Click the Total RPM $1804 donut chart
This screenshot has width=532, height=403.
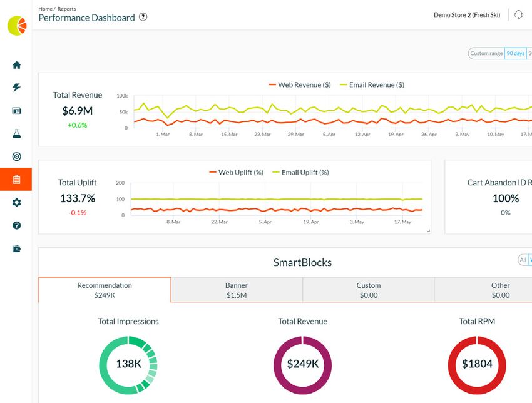click(477, 365)
